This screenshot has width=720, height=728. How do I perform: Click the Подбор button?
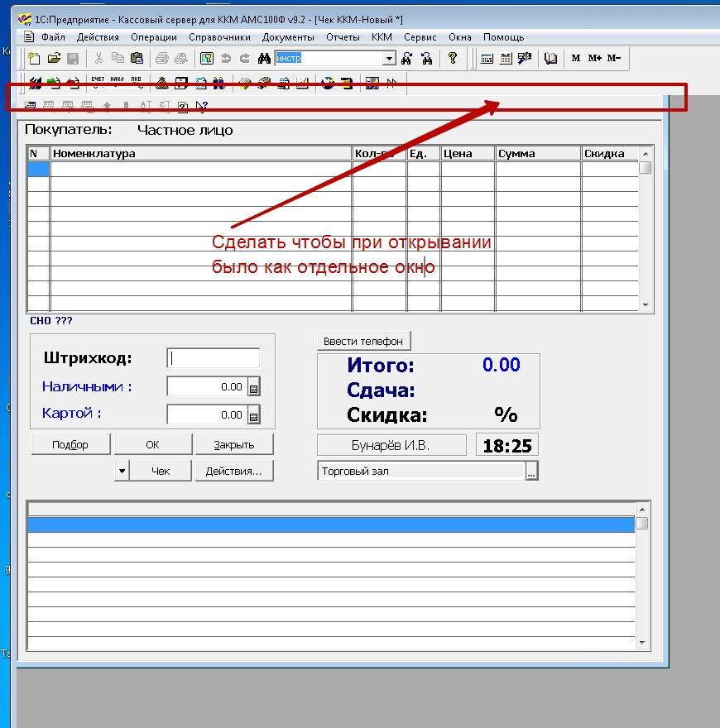70,444
